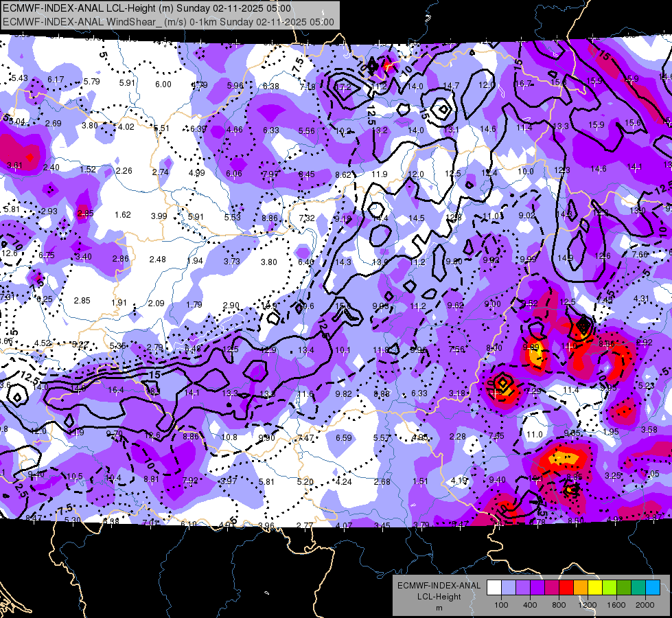Image resolution: width=672 pixels, height=618 pixels.
Task: Click legend scale label 1200
Action: 588,605
